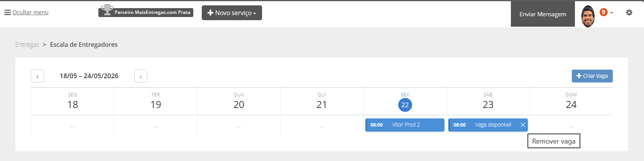Image resolution: width=644 pixels, height=161 pixels.
Task: Remove the Vaga disponível slot with X
Action: 523,125
